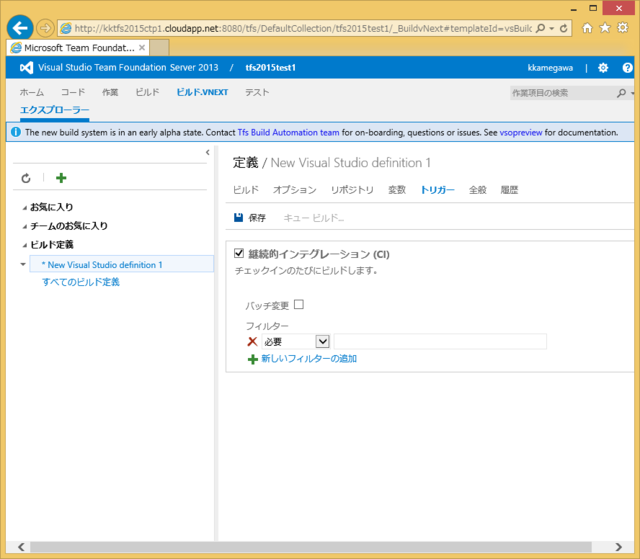
Task: Close the Microsoft Team Foundation browser tab
Action: click(142, 48)
